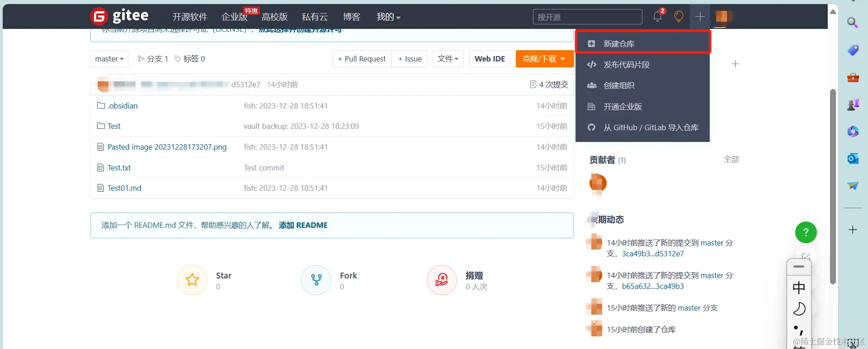Open the paper plane icon in sidebar
The image size is (868, 349).
(853, 186)
